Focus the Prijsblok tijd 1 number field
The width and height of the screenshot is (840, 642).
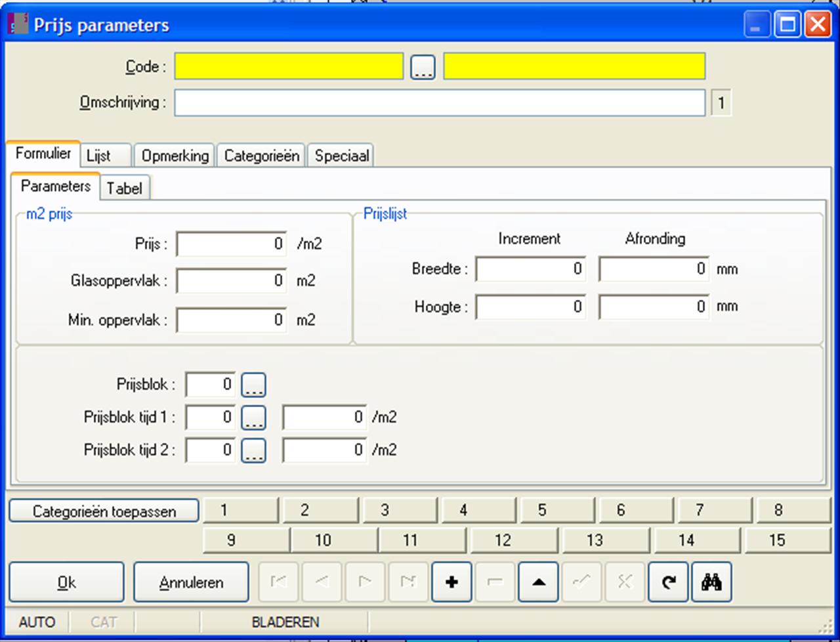211,417
